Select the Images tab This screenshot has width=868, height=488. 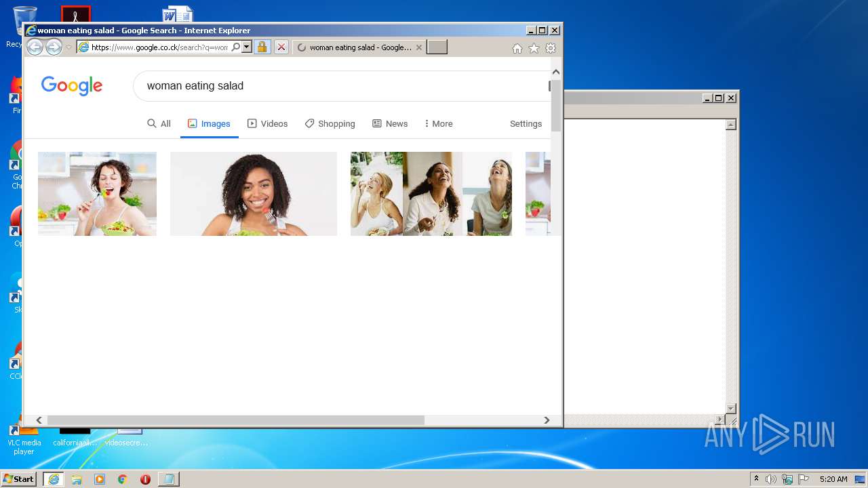pos(209,123)
